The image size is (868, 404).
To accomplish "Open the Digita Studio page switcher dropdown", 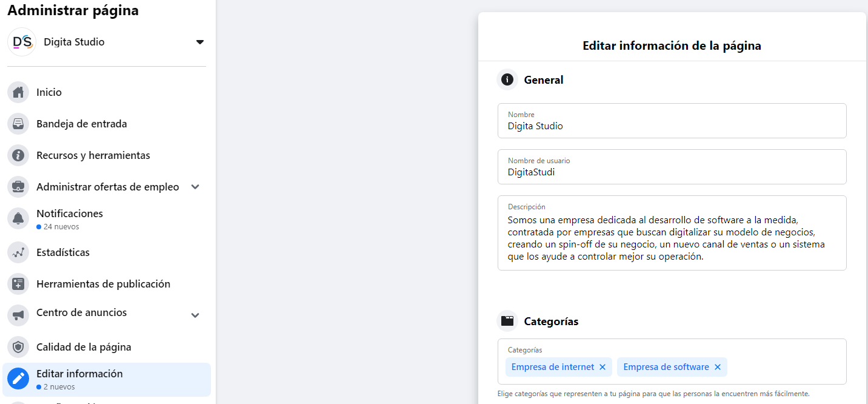I will (x=200, y=42).
